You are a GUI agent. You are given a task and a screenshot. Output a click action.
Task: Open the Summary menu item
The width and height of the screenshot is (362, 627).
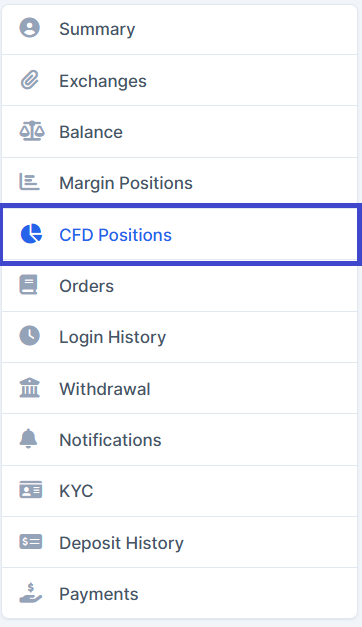pos(179,29)
